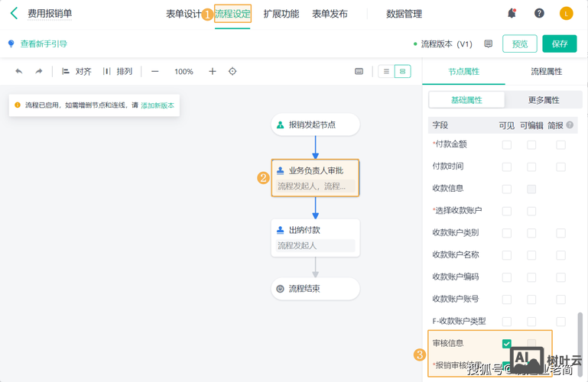This screenshot has height=382, width=588.
Task: Open the 流程设定 tab
Action: (232, 15)
